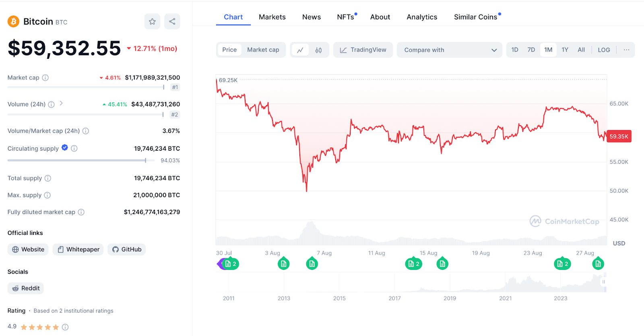
Task: Open the News tab
Action: pyautogui.click(x=312, y=17)
